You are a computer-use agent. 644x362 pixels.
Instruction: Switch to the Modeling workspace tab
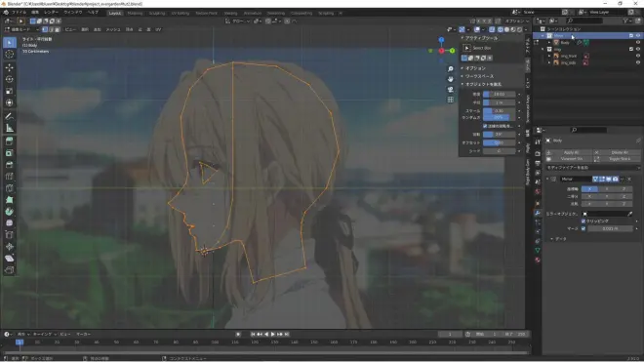[x=135, y=13]
